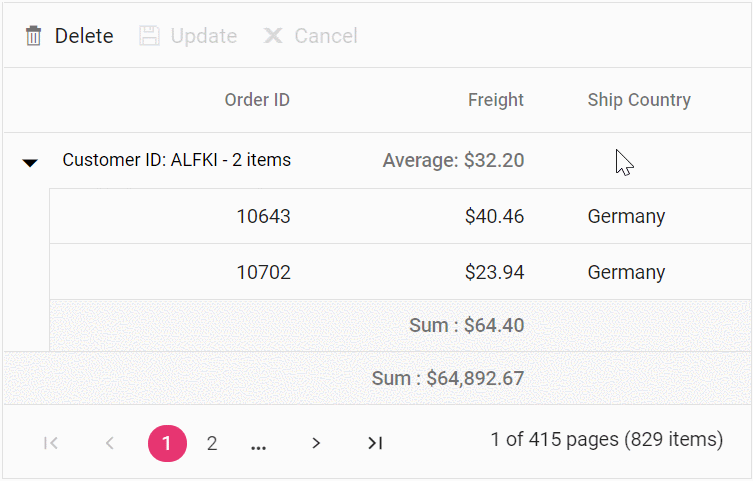The height and width of the screenshot is (481, 753).
Task: Click the Update save icon
Action: pyautogui.click(x=149, y=37)
